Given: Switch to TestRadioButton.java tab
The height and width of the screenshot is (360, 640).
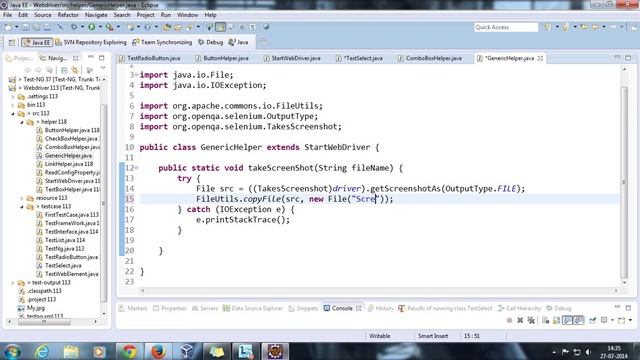Looking at the screenshot, I should (150, 58).
